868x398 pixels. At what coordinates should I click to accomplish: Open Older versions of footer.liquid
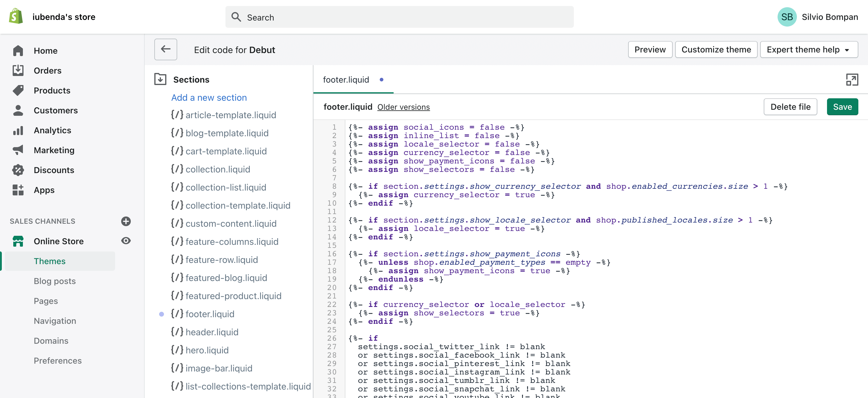[x=403, y=107]
